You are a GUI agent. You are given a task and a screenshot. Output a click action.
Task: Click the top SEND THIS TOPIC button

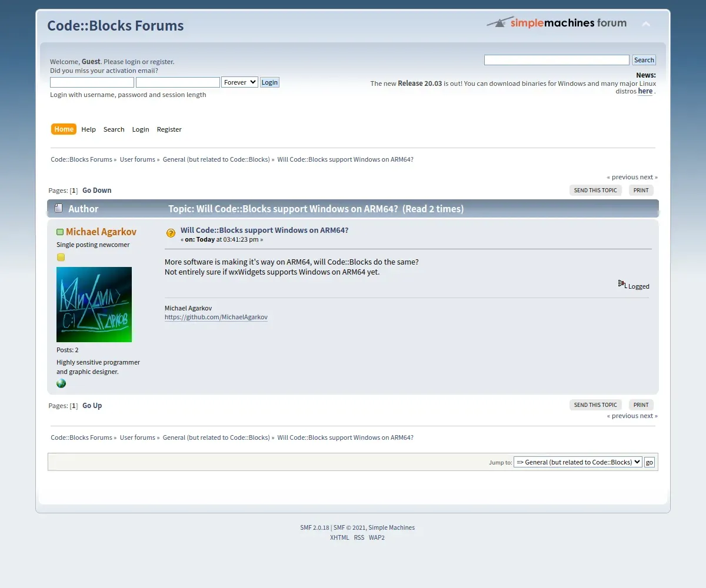pos(595,191)
